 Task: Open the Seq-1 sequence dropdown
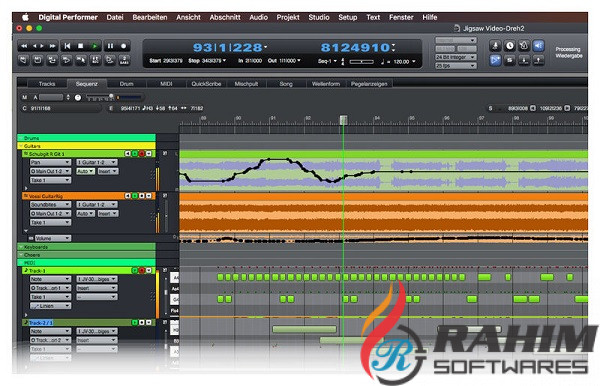click(x=327, y=61)
